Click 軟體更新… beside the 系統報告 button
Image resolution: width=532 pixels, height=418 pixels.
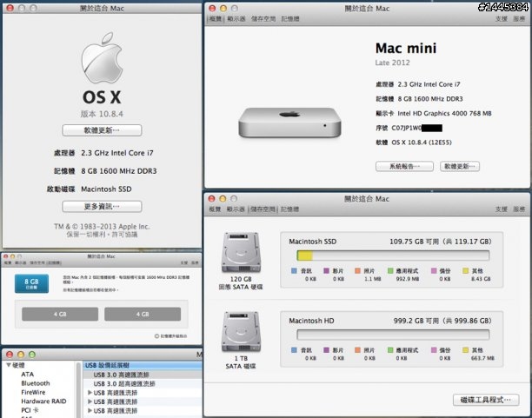coord(460,166)
